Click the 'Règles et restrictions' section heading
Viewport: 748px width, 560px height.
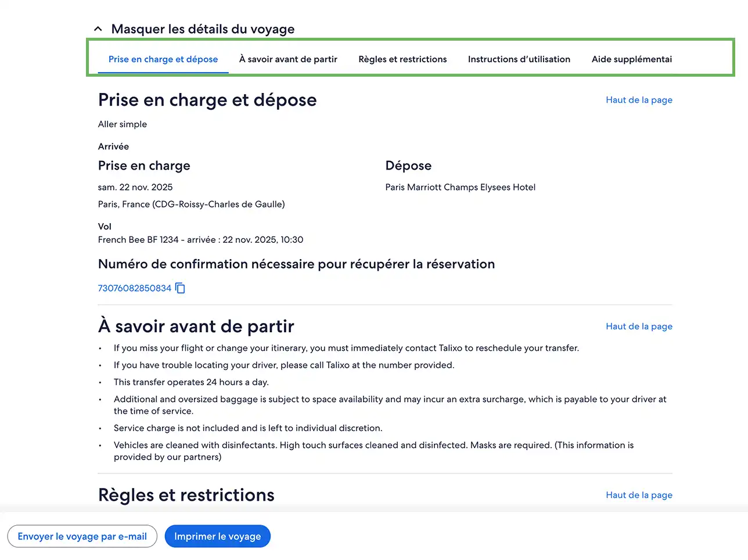coord(186,495)
